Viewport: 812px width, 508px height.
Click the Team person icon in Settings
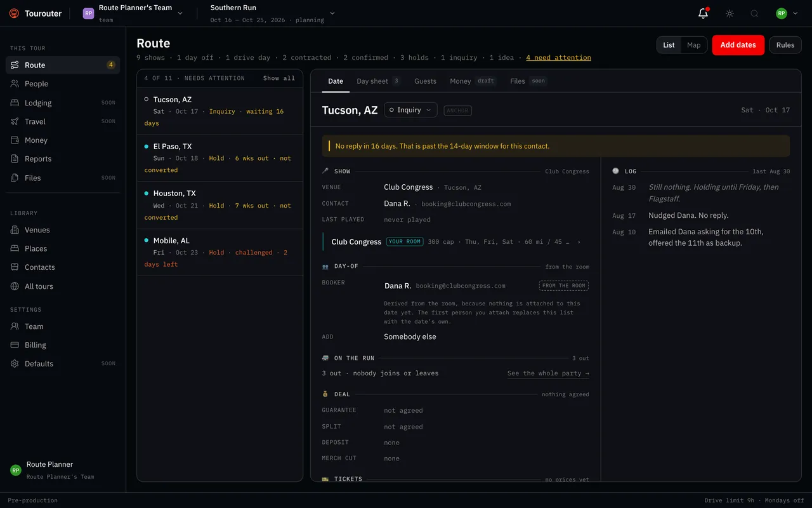point(15,326)
